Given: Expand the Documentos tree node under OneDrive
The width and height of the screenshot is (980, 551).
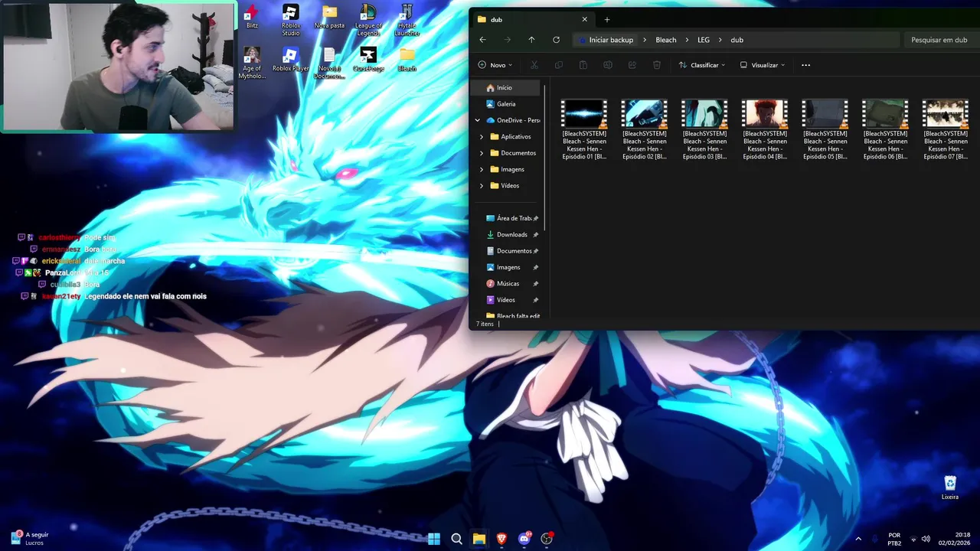Looking at the screenshot, I should tap(482, 153).
